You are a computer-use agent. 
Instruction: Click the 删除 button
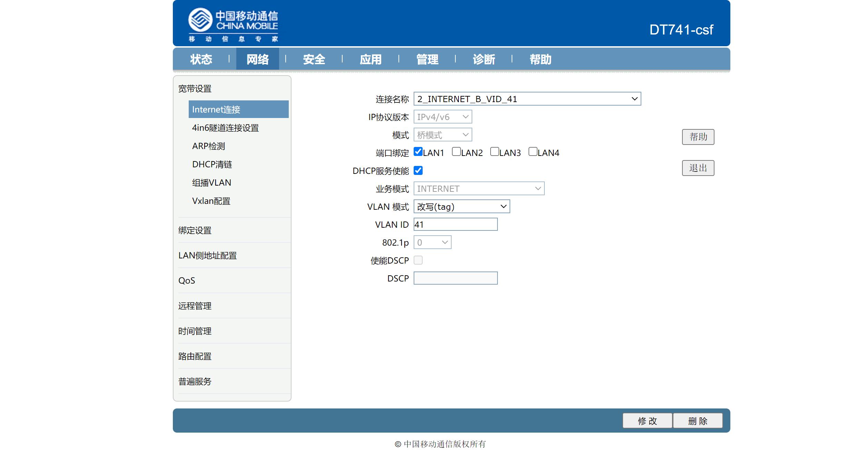coord(698,421)
